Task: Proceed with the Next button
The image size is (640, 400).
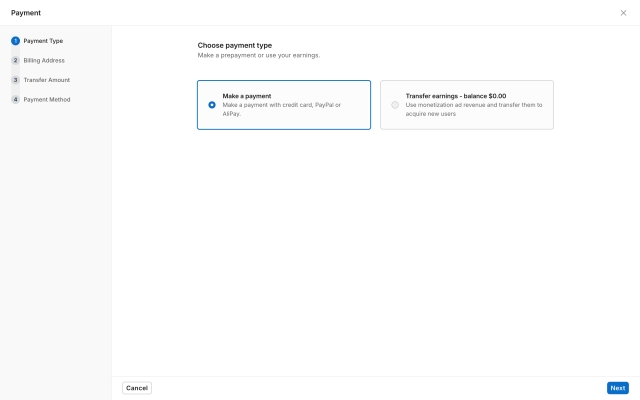Action: [x=618, y=388]
